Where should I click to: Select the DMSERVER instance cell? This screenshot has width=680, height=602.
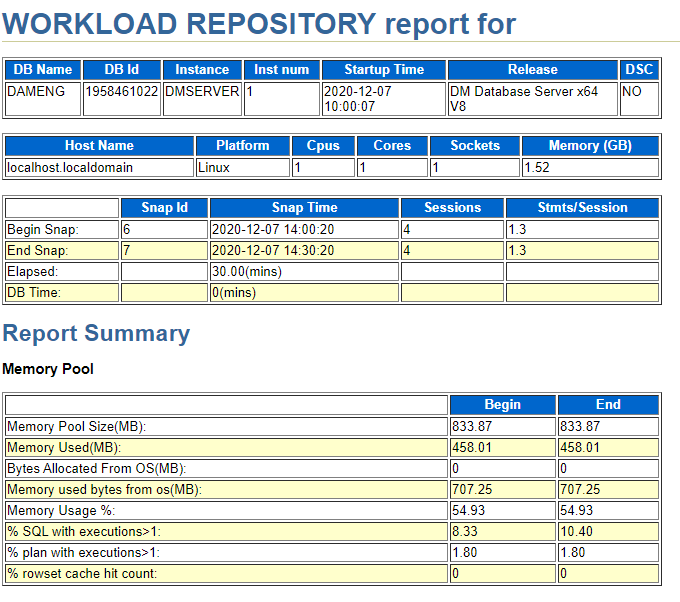202,91
